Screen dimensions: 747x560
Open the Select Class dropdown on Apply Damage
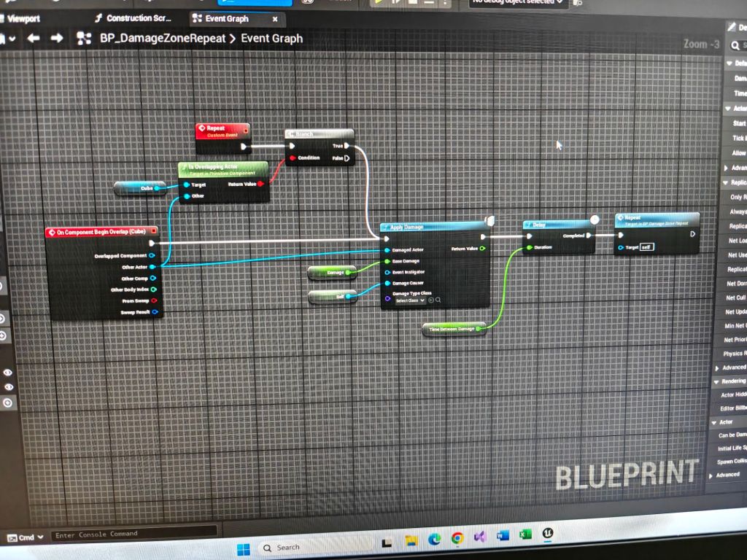point(409,300)
